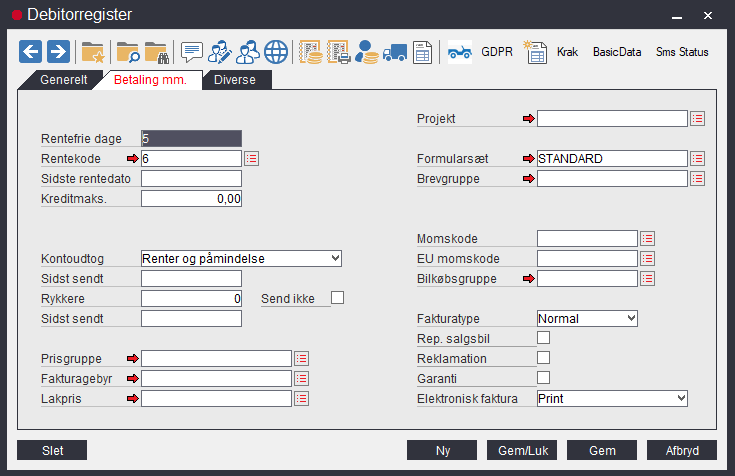Open the folder with star icon
The image size is (735, 476).
[x=92, y=52]
